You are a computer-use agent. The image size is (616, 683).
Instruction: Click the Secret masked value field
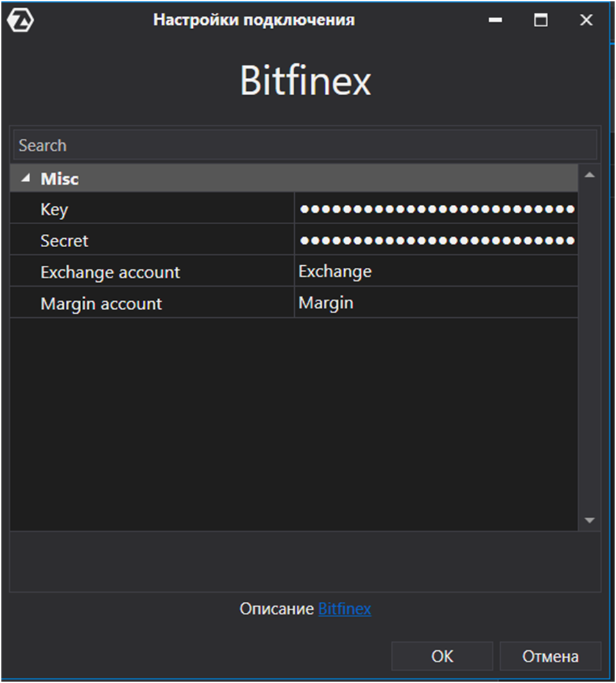pyautogui.click(x=436, y=240)
